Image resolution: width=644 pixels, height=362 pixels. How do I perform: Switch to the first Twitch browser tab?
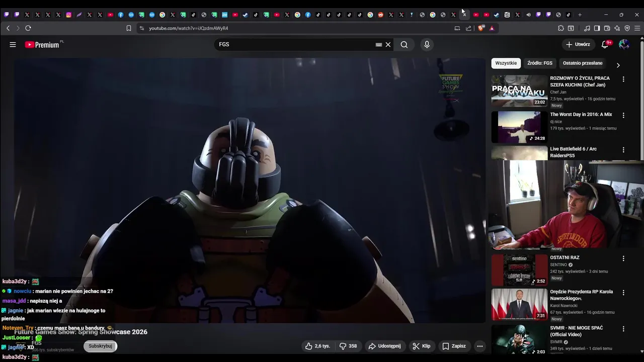[6, 15]
